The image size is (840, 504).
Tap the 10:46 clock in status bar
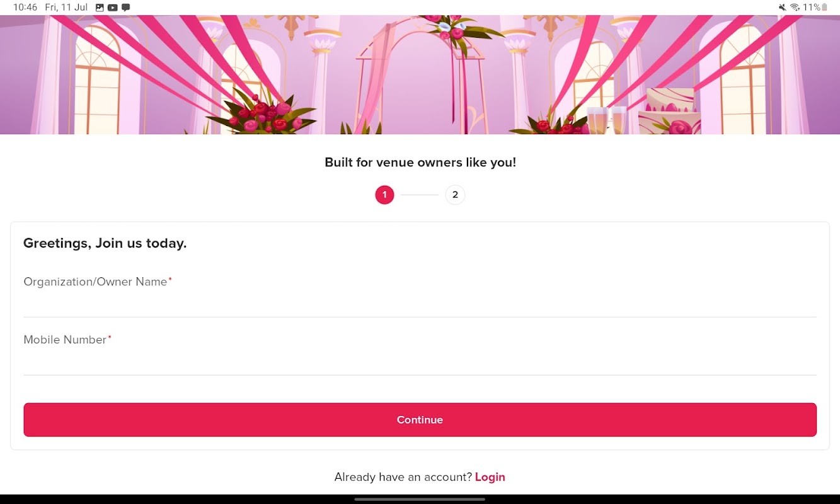(x=25, y=8)
